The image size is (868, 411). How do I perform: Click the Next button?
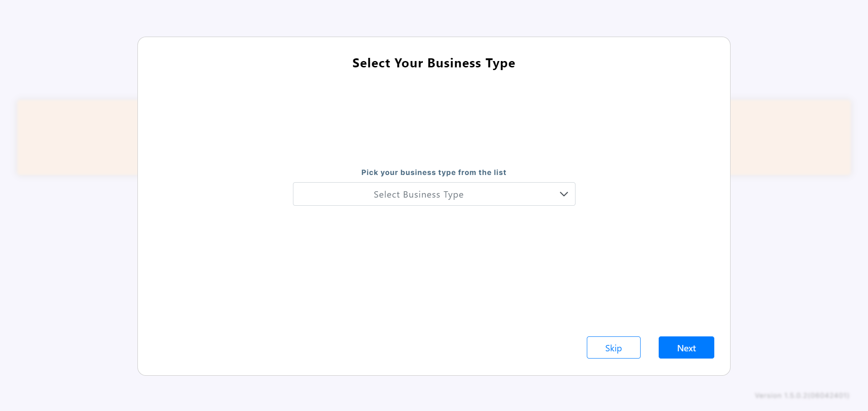click(x=686, y=348)
